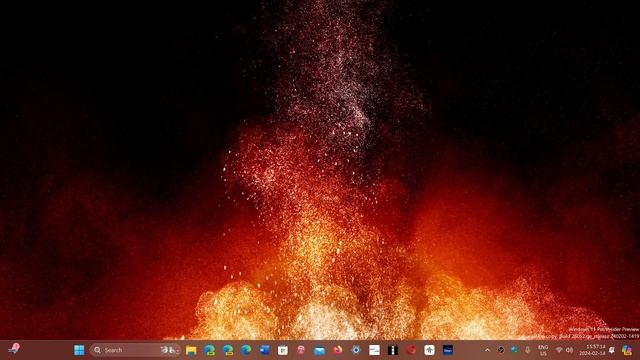
Task: Open the microphone indicator in system tray
Action: tap(527, 350)
